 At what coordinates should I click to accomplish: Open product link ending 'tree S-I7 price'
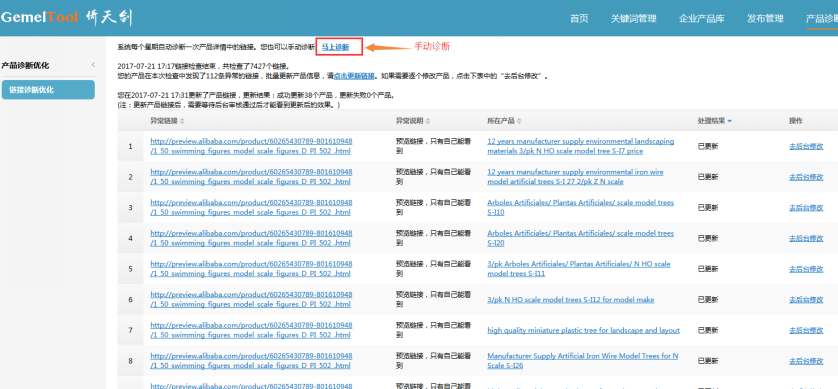[581, 146]
